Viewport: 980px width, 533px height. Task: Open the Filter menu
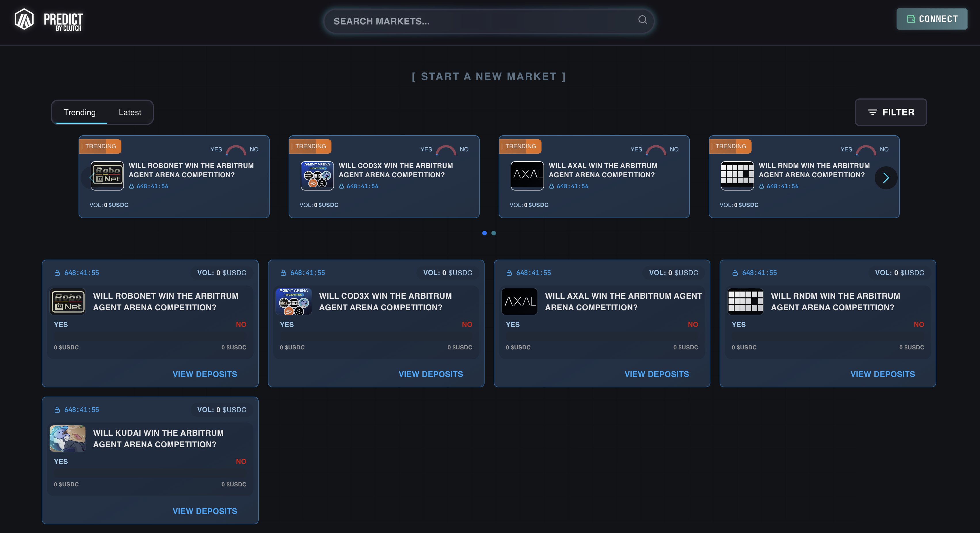(x=891, y=112)
